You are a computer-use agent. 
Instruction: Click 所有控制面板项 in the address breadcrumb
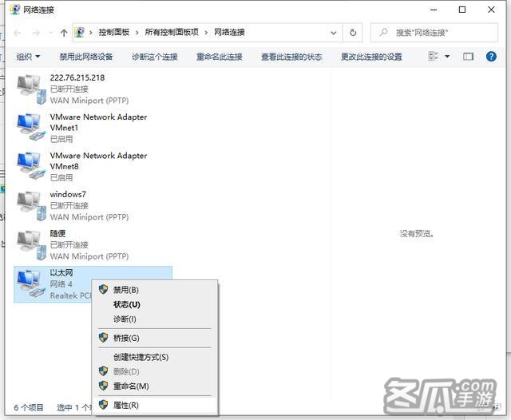coord(172,32)
